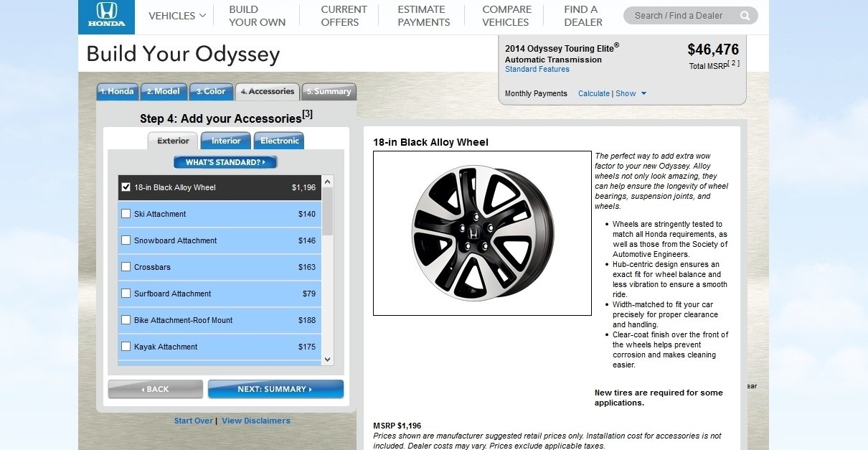Image resolution: width=868 pixels, height=450 pixels.
Task: Click 18-in Black Alloy Wheel detail heading
Action: tap(430, 142)
